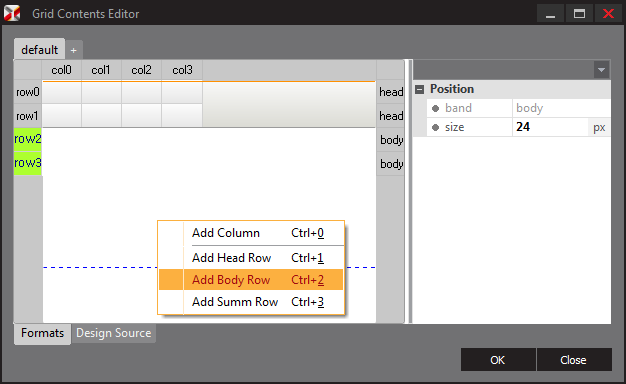Select the highlighted row2 header
626x384 pixels.
click(28, 139)
